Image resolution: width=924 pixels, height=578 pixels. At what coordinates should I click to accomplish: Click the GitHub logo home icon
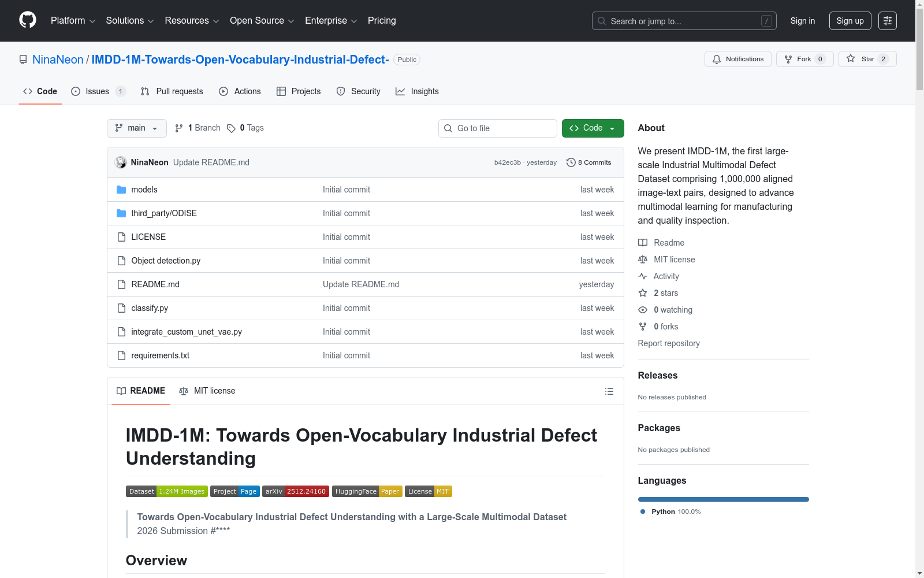[x=28, y=20]
